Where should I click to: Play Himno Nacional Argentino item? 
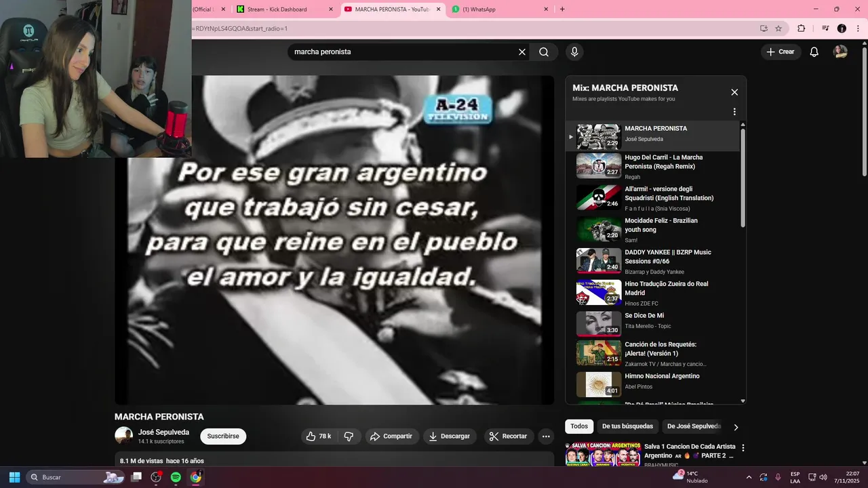[654, 384]
